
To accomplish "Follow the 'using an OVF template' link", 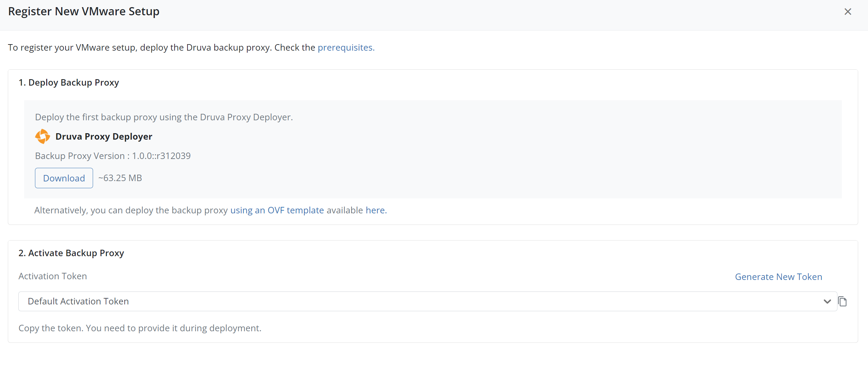I will pos(277,210).
